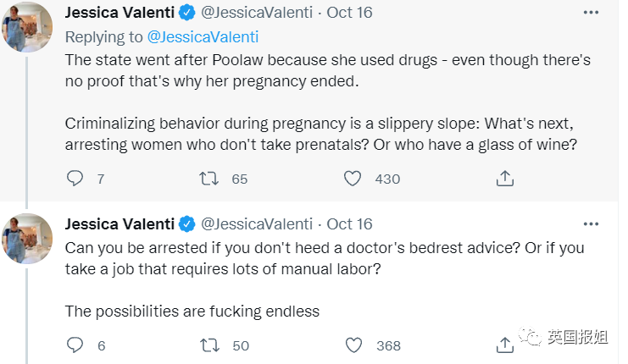Screen dimensions: 628x364
Task: Open the @JessicaValenti reply-to link
Action: (203, 37)
